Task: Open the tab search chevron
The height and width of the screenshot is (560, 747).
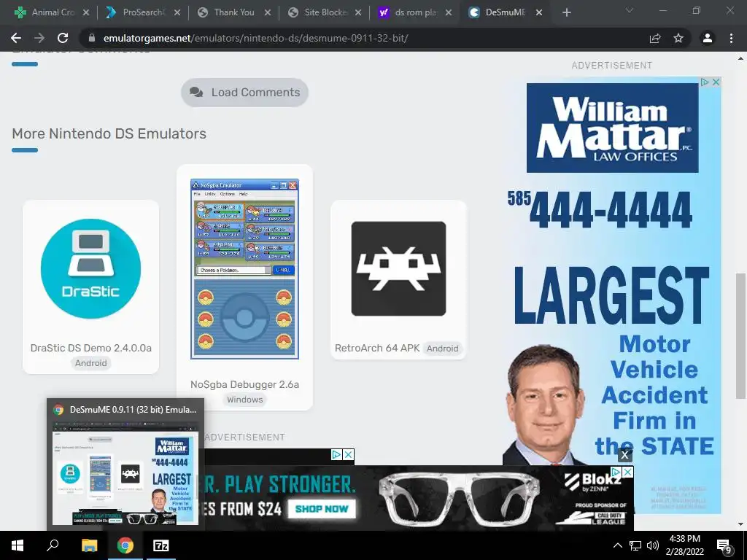Action: 630,10
